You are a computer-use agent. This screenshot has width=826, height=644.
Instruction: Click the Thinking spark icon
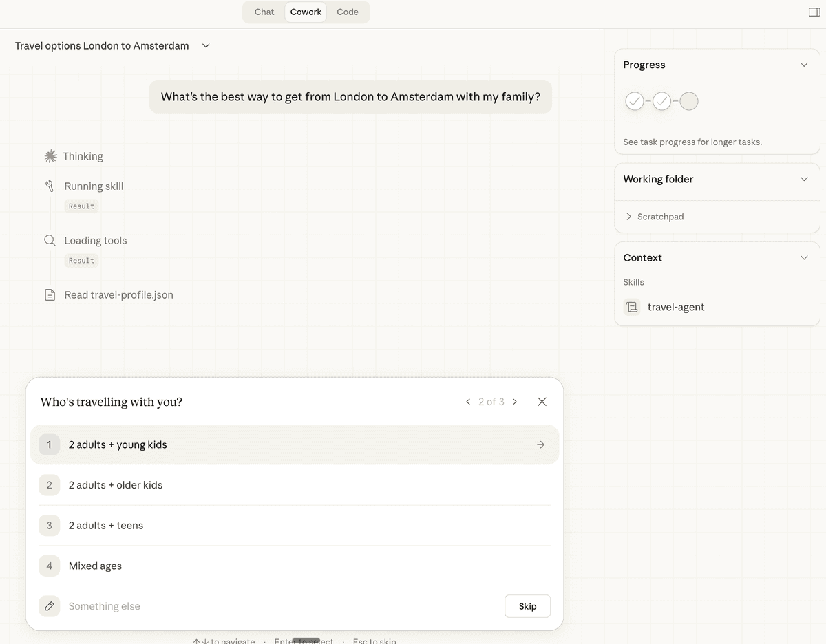pos(50,156)
